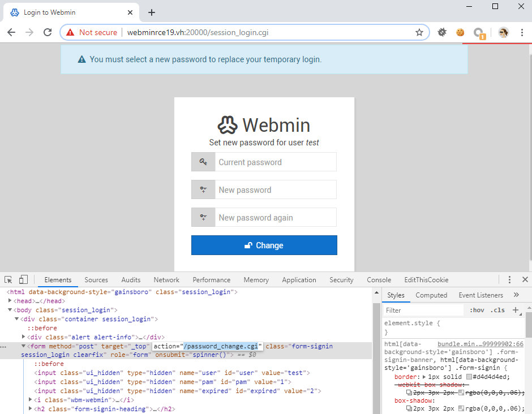Screen dimensions: 532x414
Task: Open DevTools customize three-dot menu
Action: [509, 279]
